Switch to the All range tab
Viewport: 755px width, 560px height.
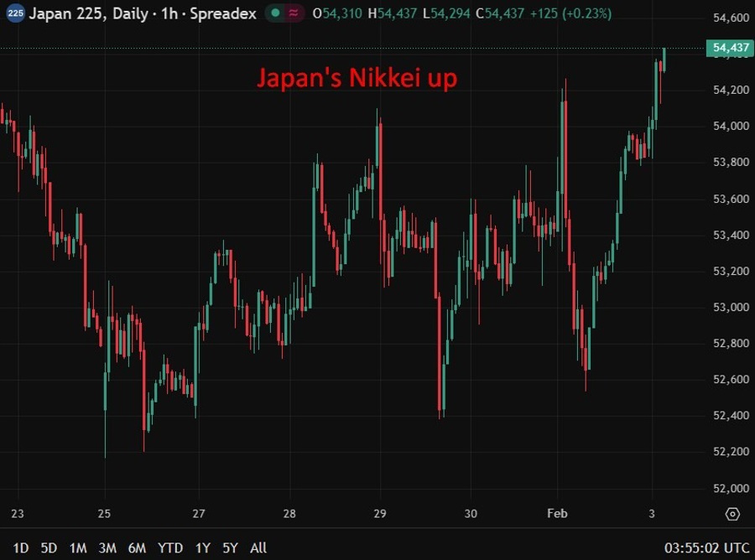point(258,548)
